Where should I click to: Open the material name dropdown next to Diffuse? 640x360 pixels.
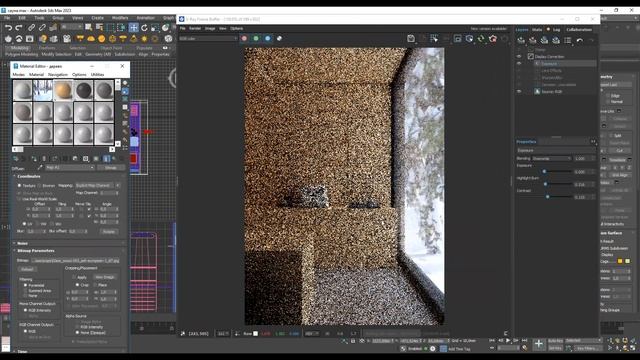point(70,167)
